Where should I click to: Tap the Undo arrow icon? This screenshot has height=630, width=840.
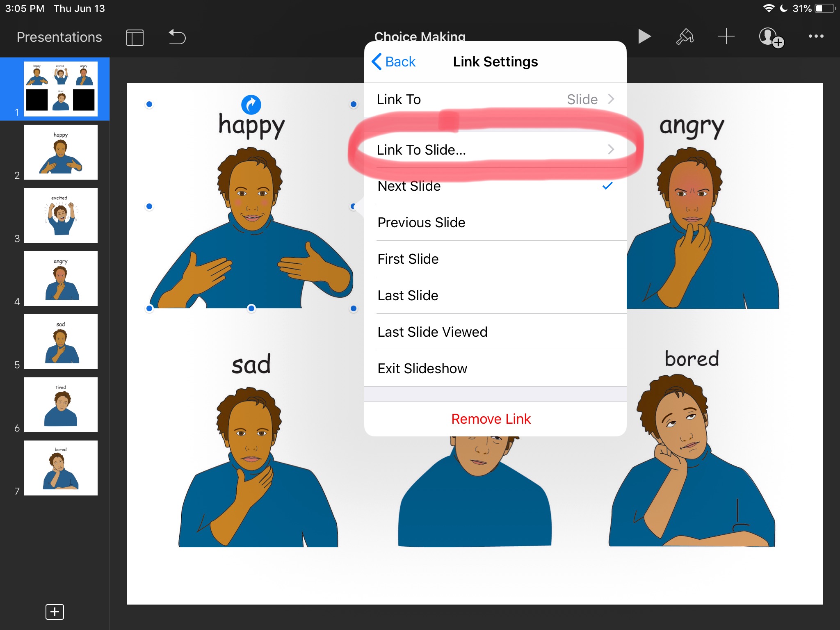(x=177, y=37)
